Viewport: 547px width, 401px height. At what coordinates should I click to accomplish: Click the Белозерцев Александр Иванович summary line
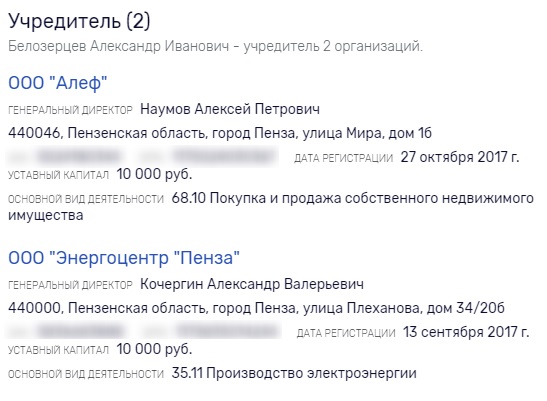point(215,46)
